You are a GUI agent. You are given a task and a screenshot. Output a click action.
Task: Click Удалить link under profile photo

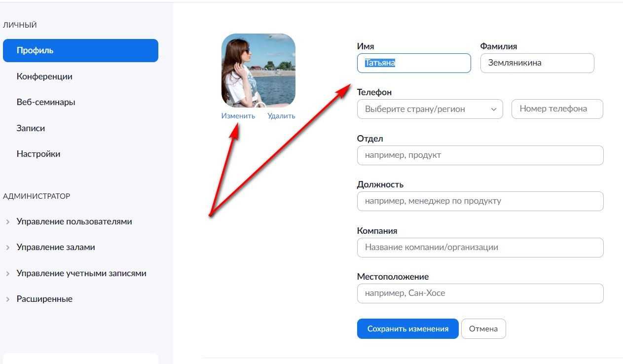coord(281,116)
